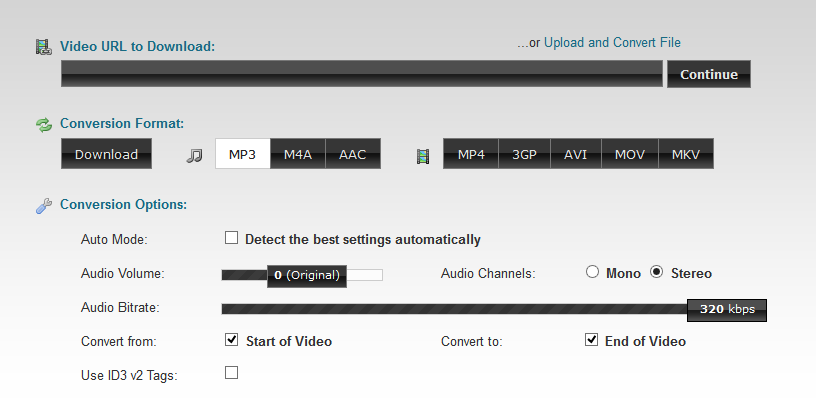This screenshot has width=816, height=404.
Task: Focus the Video URL input field
Action: click(x=362, y=73)
